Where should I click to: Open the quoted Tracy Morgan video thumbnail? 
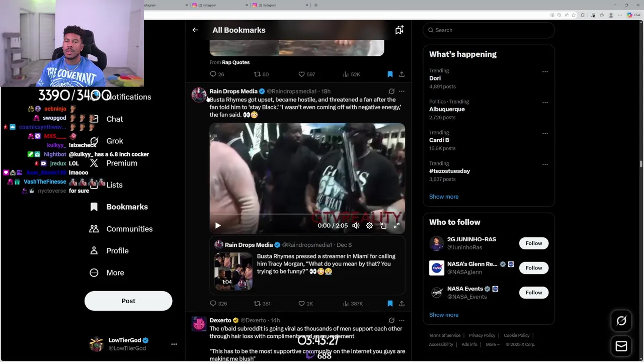pos(233,271)
